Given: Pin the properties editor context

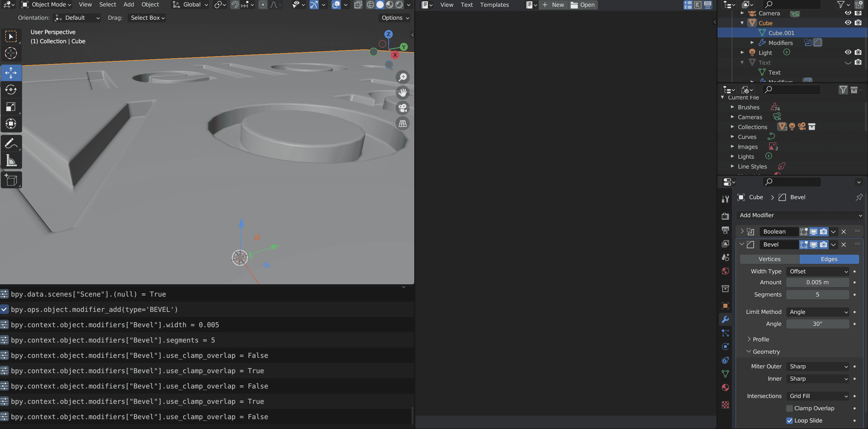Looking at the screenshot, I should pos(859,197).
